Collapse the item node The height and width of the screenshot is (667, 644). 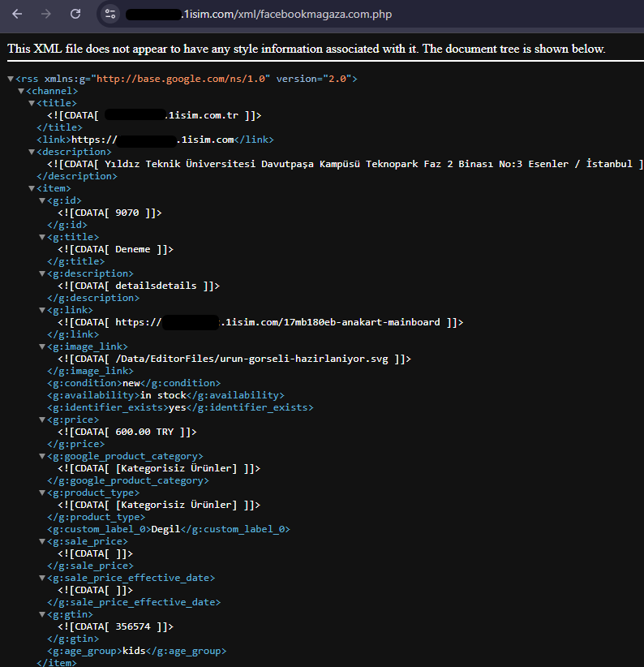(32, 188)
